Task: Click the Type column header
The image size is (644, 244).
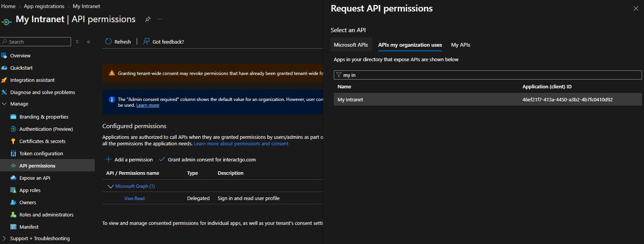Action: point(193,173)
